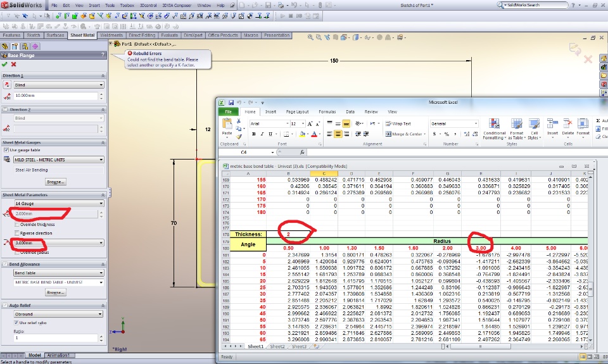Open the 3.000mm bend radius dropdown
The height and width of the screenshot is (364, 608).
click(x=58, y=242)
